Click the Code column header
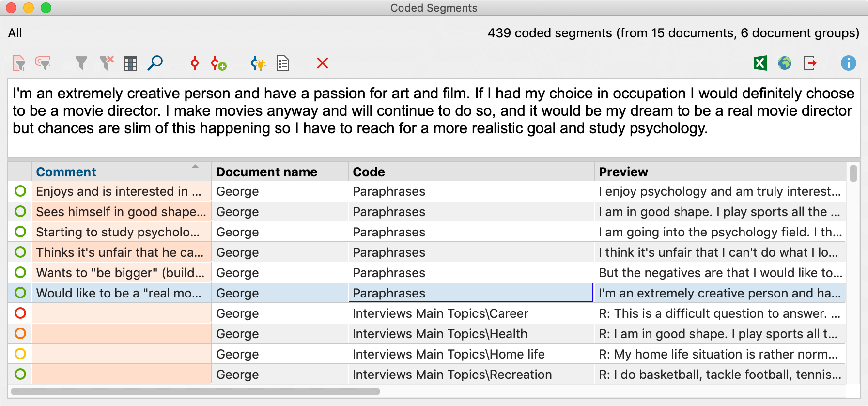Screen dimensions: 868x406 click(369, 172)
